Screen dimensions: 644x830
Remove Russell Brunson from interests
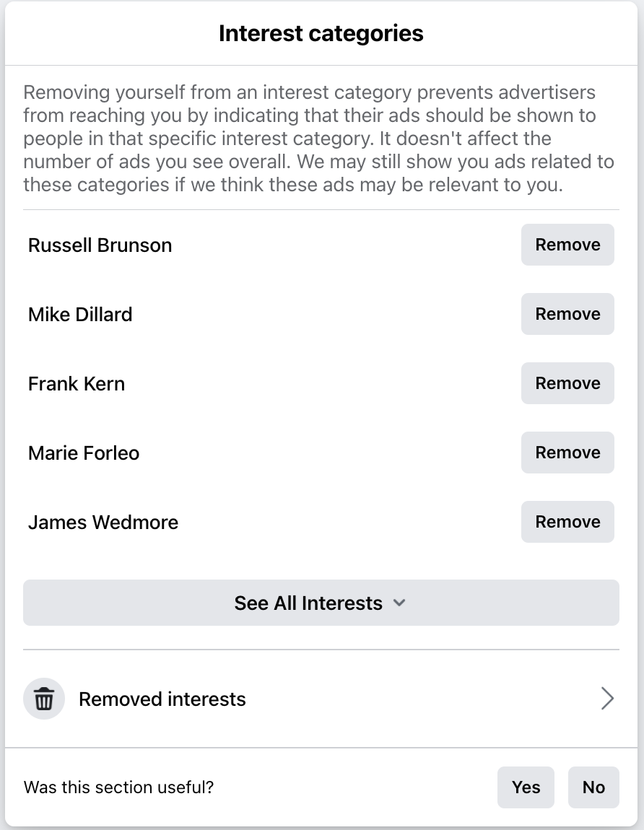(567, 245)
